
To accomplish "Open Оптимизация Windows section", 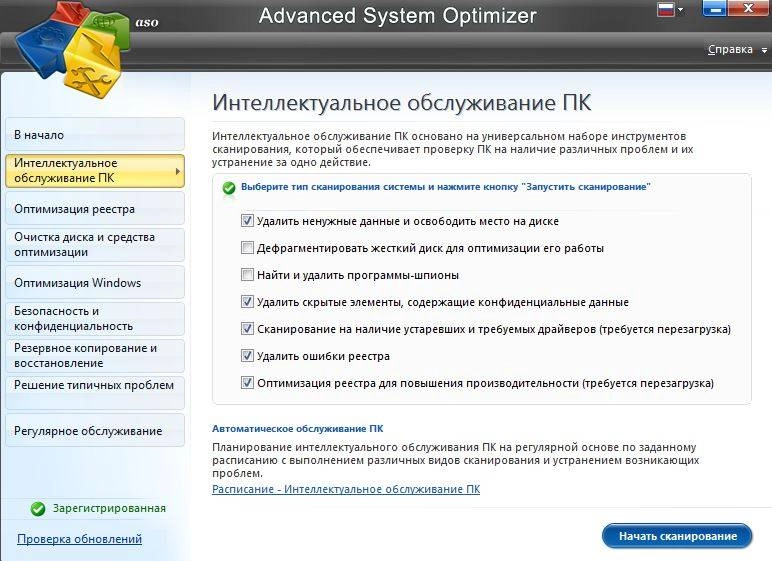I will click(95, 282).
